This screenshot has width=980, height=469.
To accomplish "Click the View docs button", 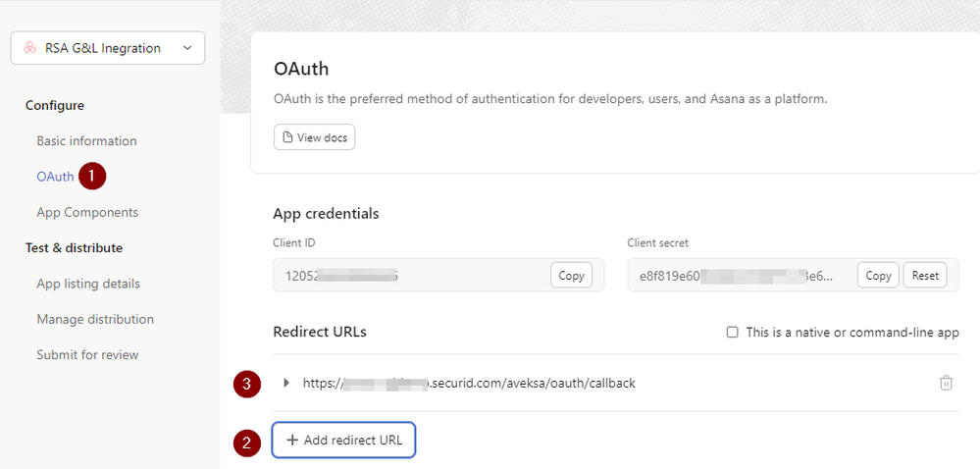I will click(314, 137).
